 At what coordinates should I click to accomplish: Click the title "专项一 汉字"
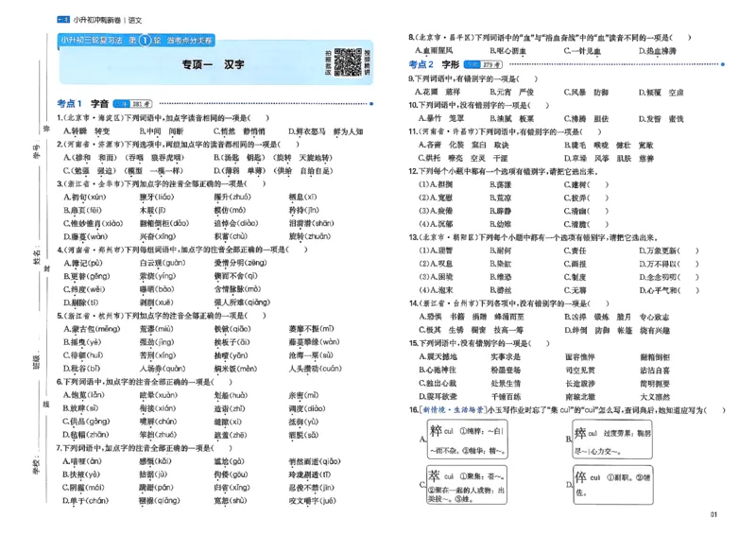(x=213, y=64)
